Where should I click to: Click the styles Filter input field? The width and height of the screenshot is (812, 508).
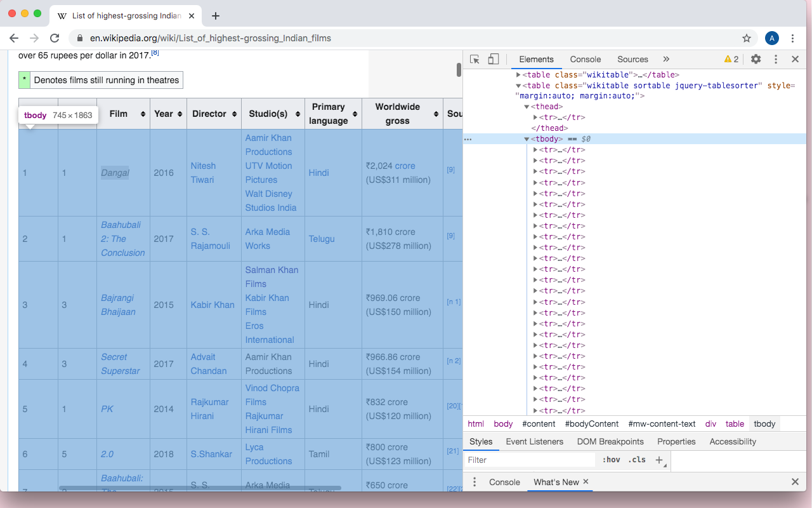coord(530,460)
